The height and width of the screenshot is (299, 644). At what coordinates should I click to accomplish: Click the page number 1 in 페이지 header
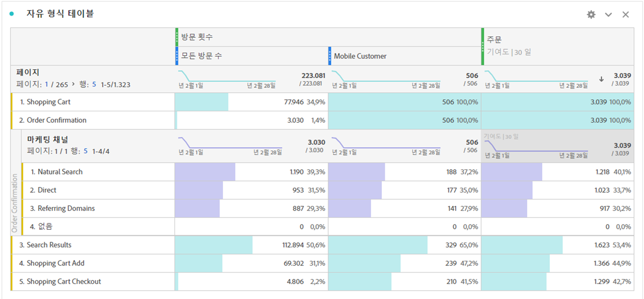(x=46, y=84)
